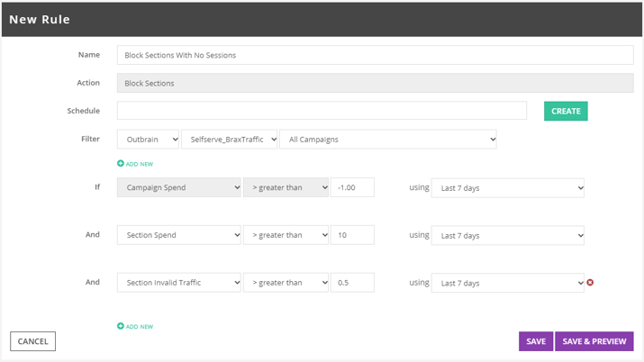
Task: Click the SAVE & PREVIEW button
Action: tap(594, 341)
